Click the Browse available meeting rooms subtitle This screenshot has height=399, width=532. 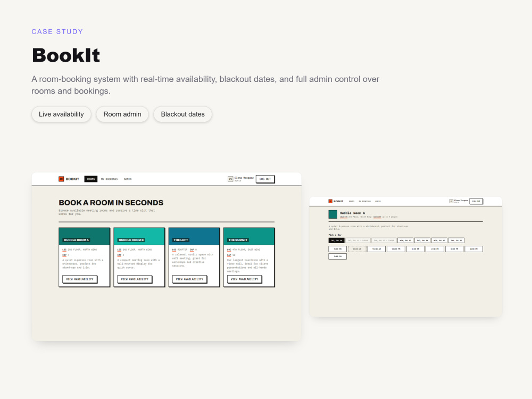click(x=106, y=212)
